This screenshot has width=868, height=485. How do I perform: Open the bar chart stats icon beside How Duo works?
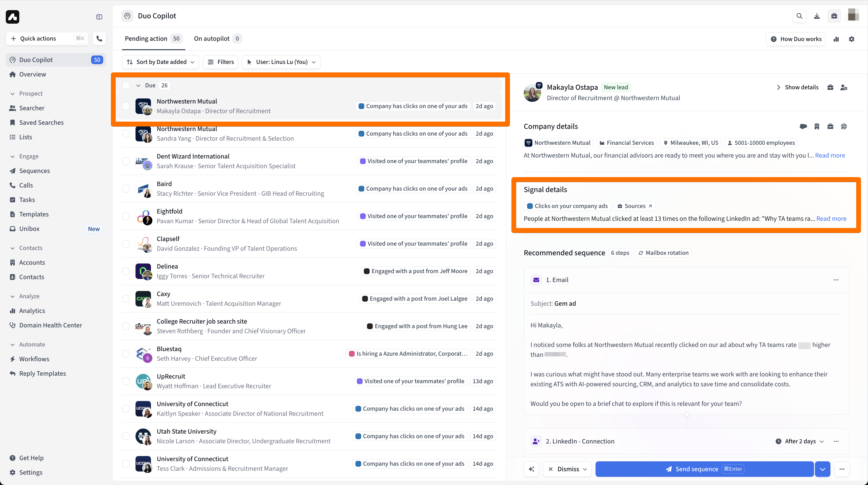(836, 39)
